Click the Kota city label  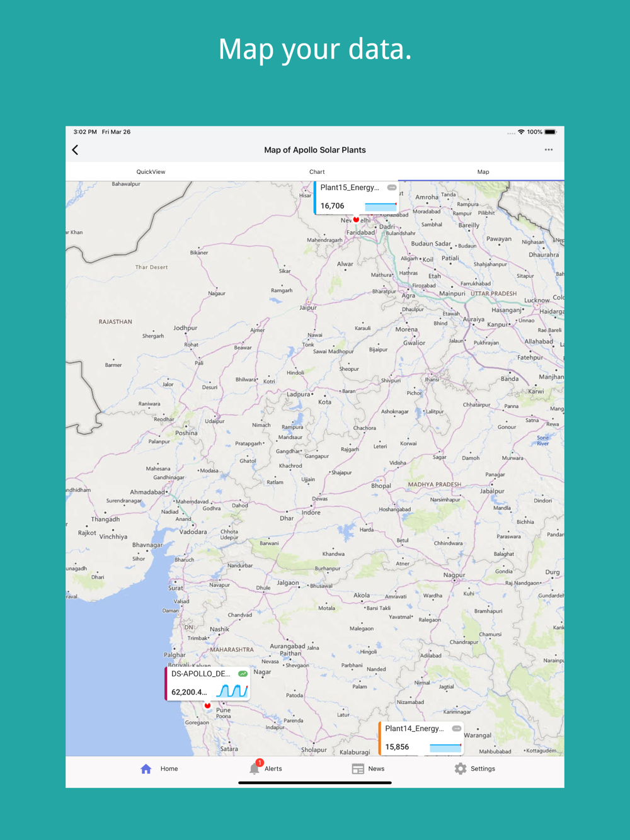325,402
